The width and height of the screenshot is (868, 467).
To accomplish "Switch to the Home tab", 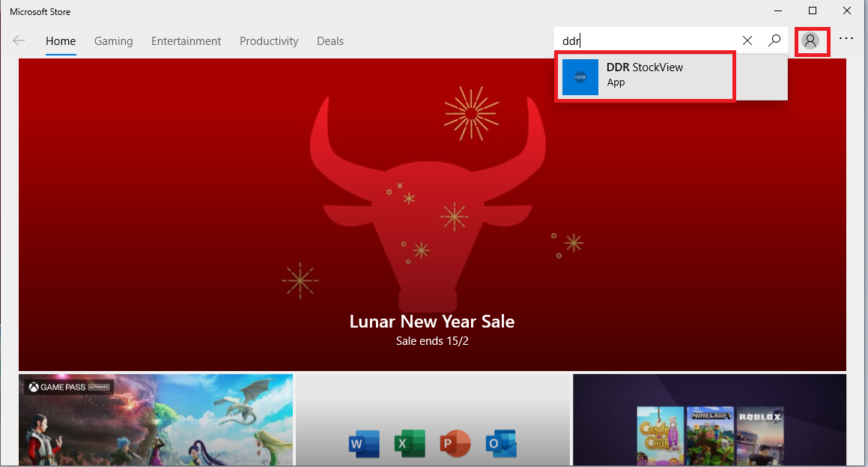I will pos(61,41).
